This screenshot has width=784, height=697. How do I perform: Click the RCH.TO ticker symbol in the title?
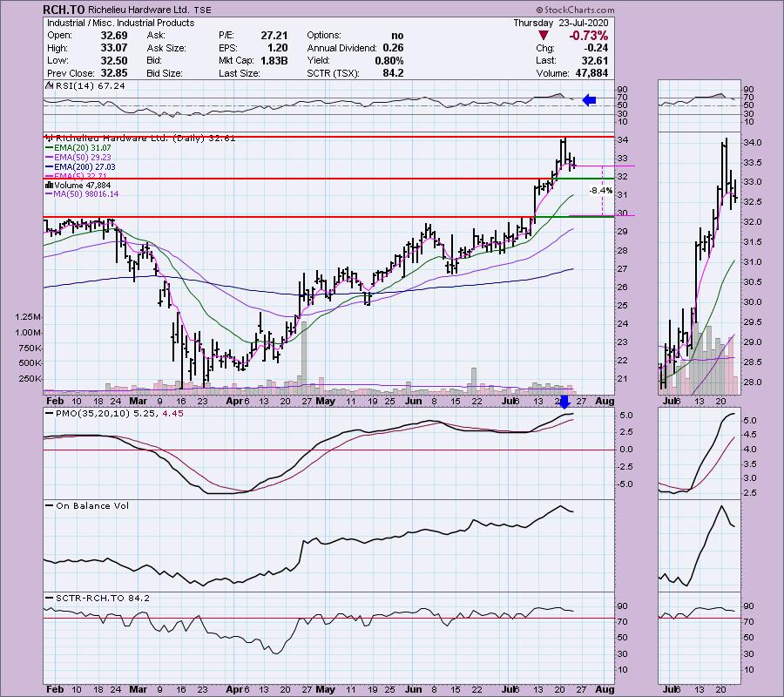64,10
